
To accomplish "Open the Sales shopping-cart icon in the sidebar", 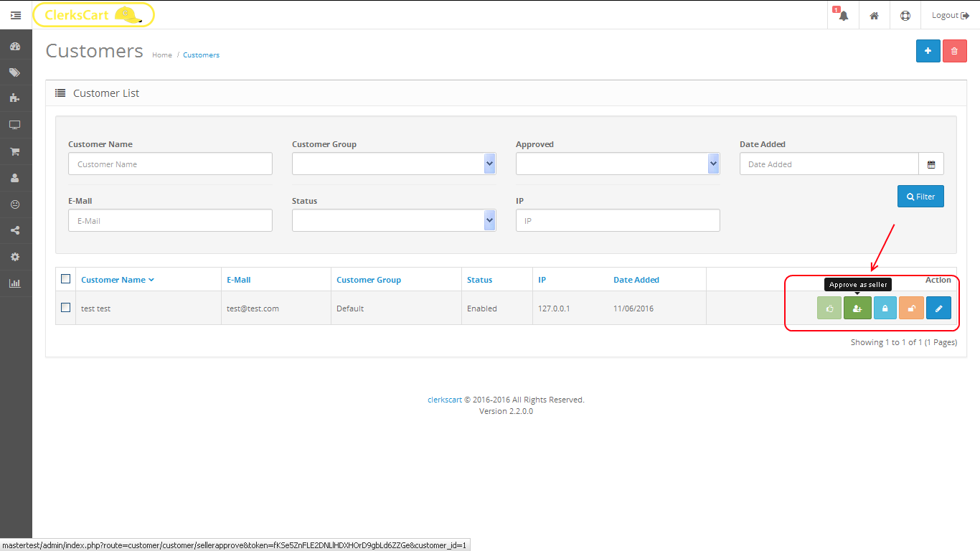I will pyautogui.click(x=15, y=151).
